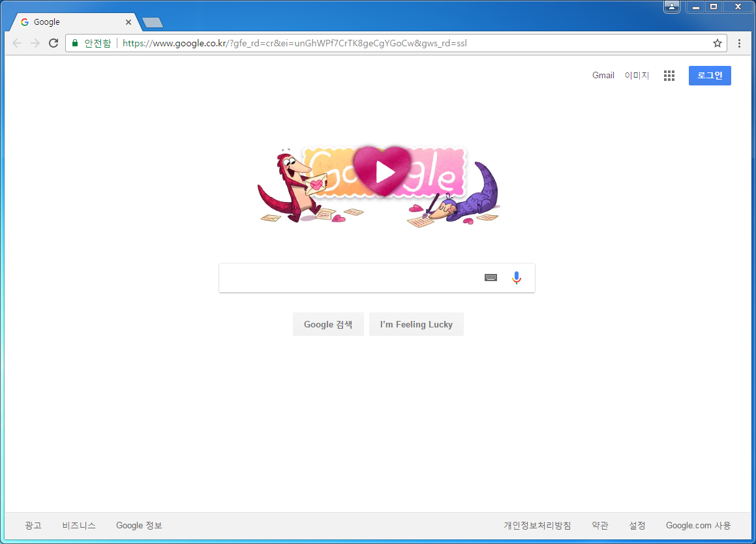Image resolution: width=756 pixels, height=544 pixels.
Task: Bookmark this page with star icon
Action: tap(718, 43)
